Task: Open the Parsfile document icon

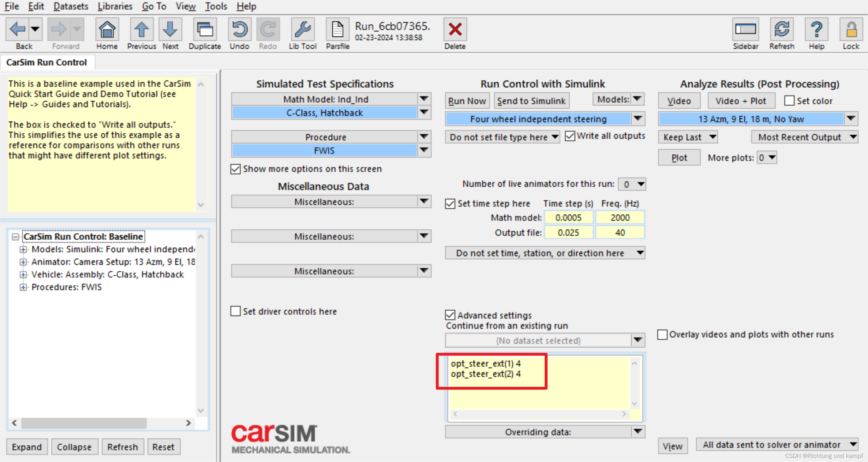Action: [337, 30]
